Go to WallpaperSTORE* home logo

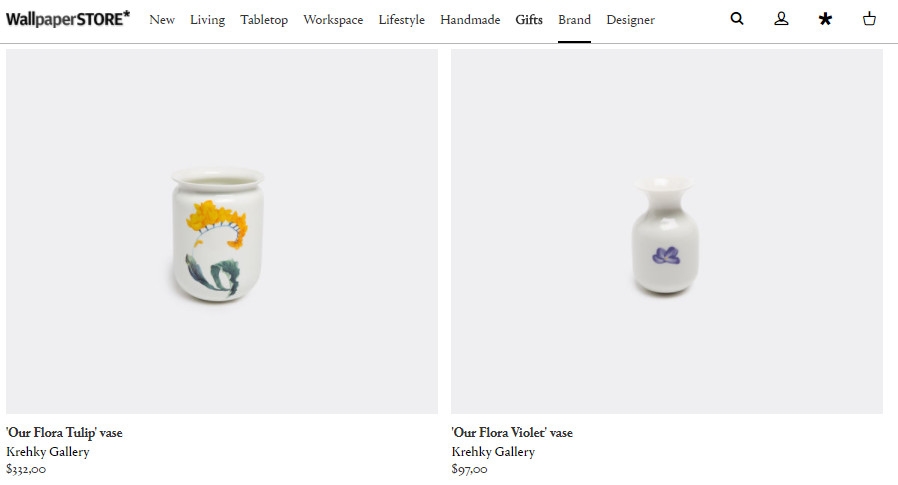point(68,19)
